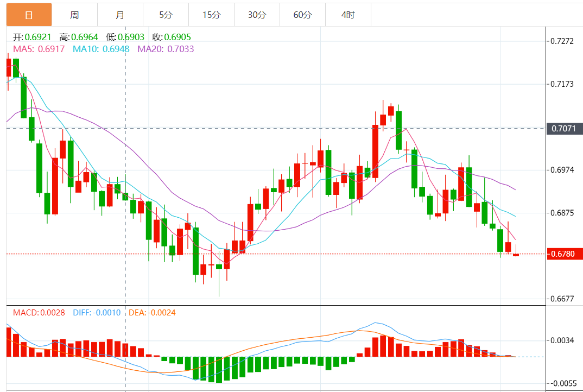Click the 高:0.6964 high value
The height and width of the screenshot is (392, 583).
point(79,37)
